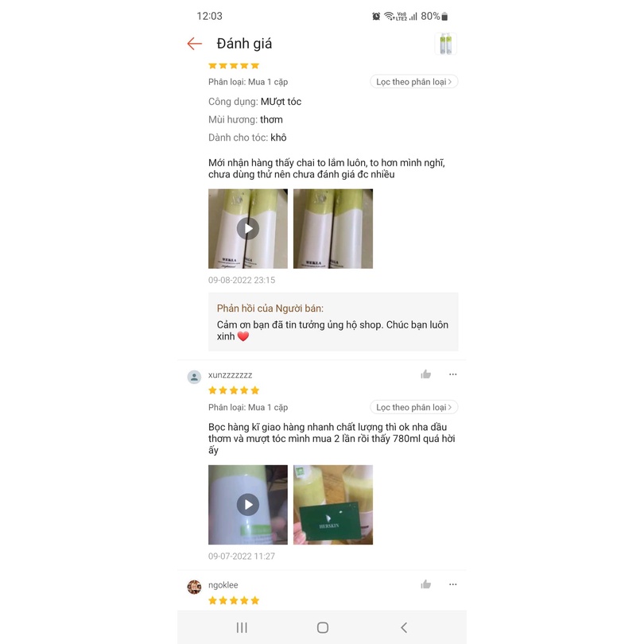
Task: Open xunzzzzzzz profile avatar
Action: point(194,377)
